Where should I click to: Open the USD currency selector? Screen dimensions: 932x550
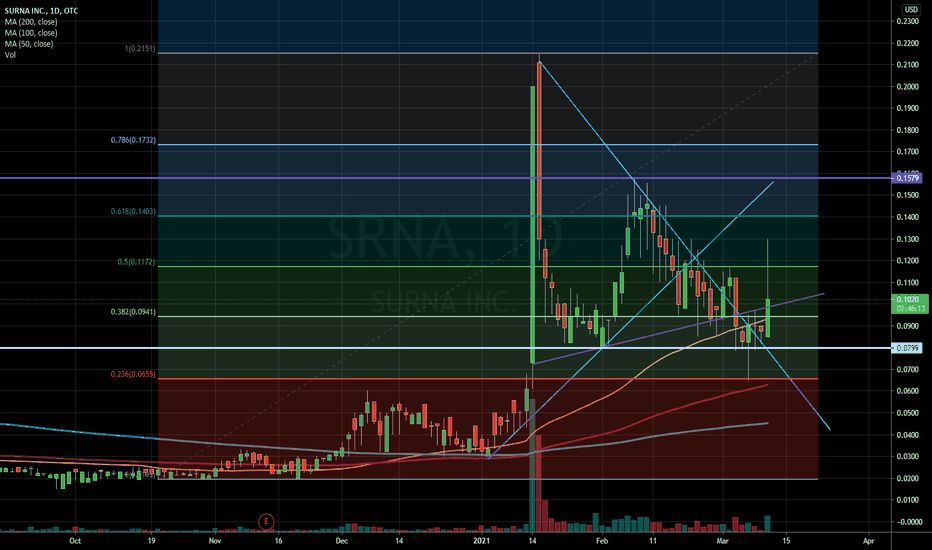911,10
